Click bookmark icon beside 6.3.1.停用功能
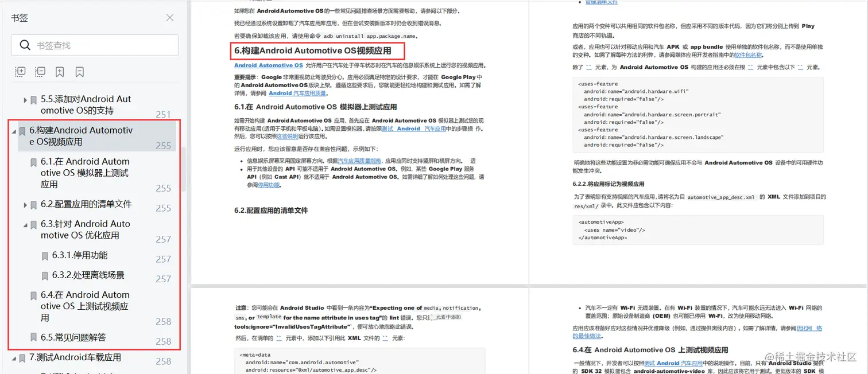Image resolution: width=868 pixels, height=374 pixels. tap(45, 256)
